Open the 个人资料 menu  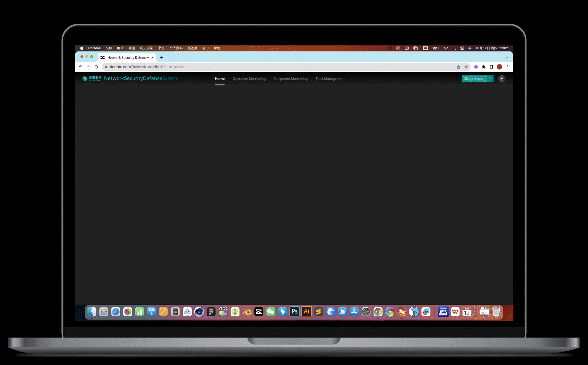tap(176, 48)
